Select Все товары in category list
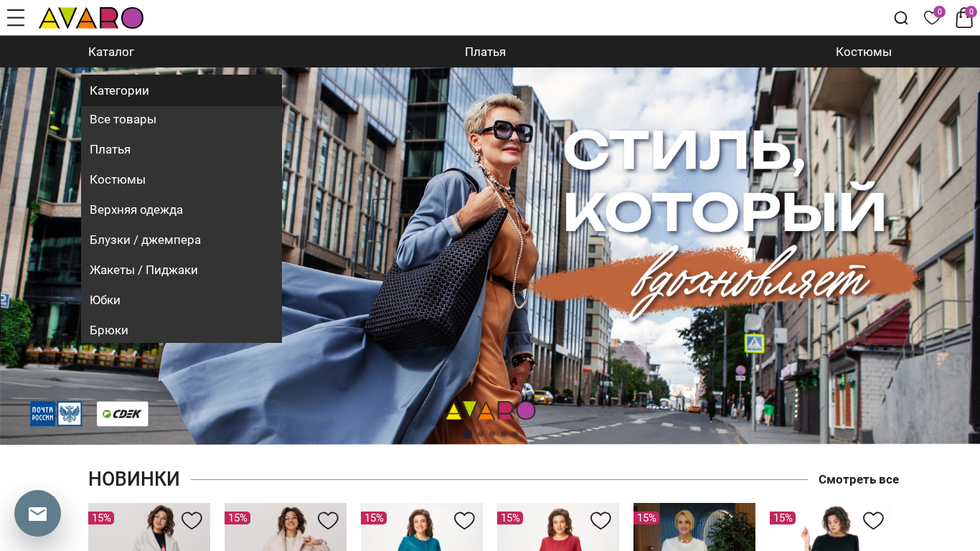 123,119
